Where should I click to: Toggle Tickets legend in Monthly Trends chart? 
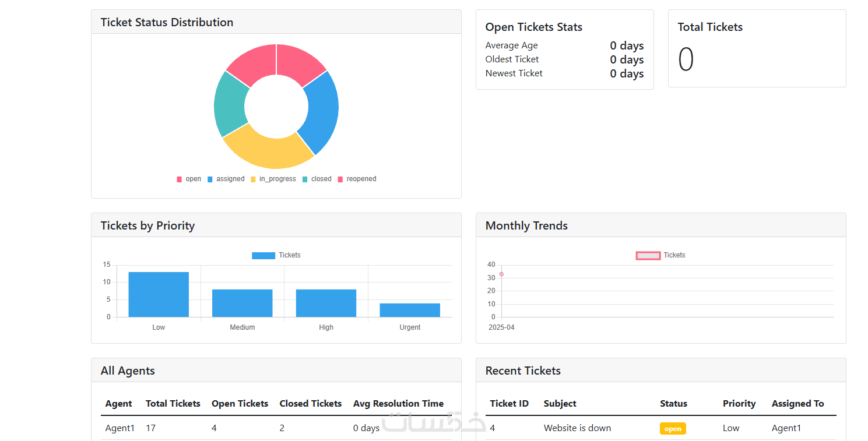pos(661,255)
